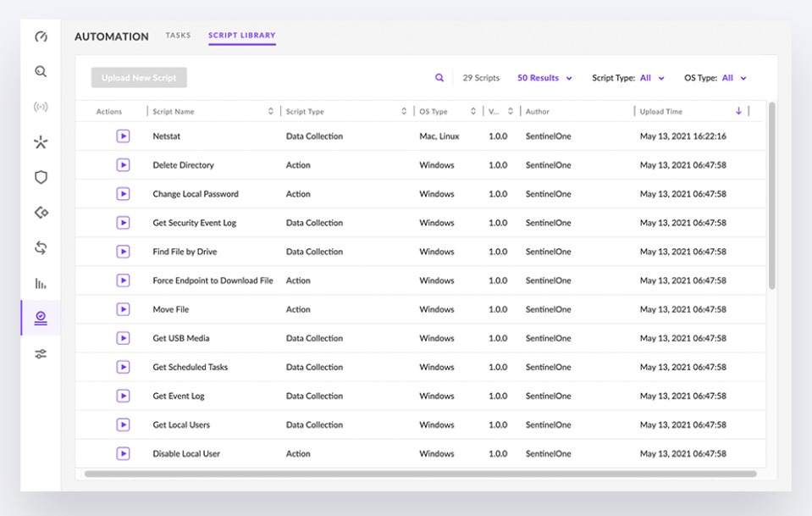Select the Delete Directory script name
The width and height of the screenshot is (812, 516).
point(184,165)
